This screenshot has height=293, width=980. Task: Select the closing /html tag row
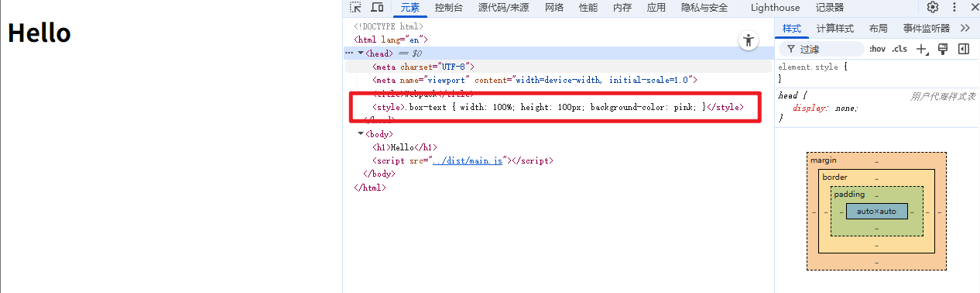click(370, 188)
